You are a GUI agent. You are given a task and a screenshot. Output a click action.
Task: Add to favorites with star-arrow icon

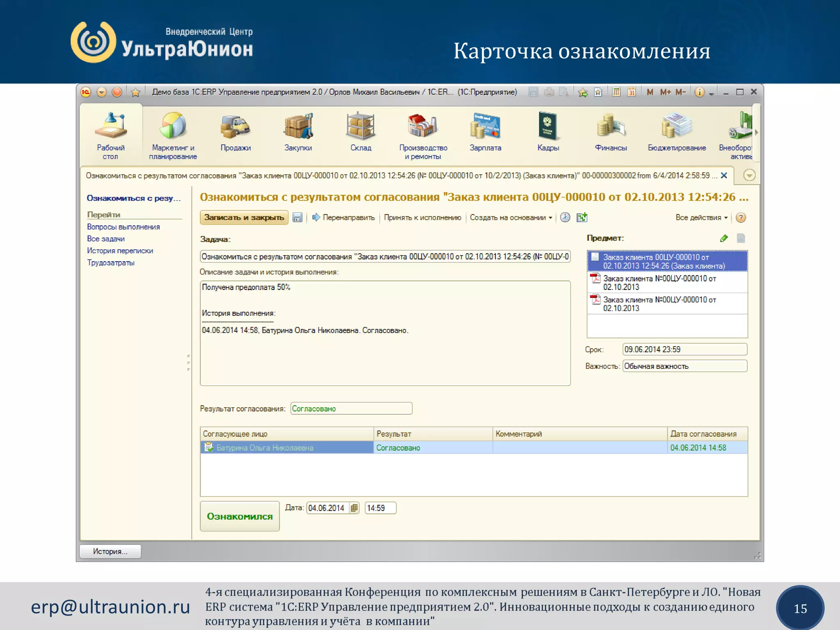pyautogui.click(x=583, y=92)
